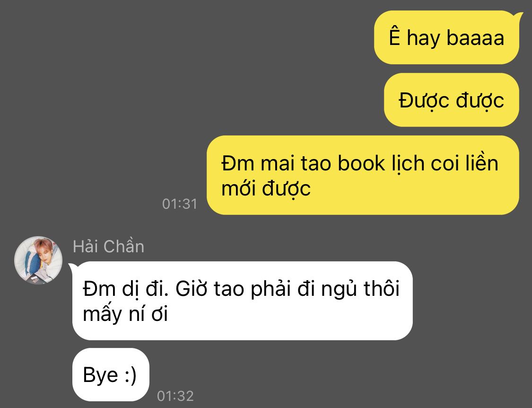Select the 'Ê hay baaaa' message bubble

pos(446,37)
